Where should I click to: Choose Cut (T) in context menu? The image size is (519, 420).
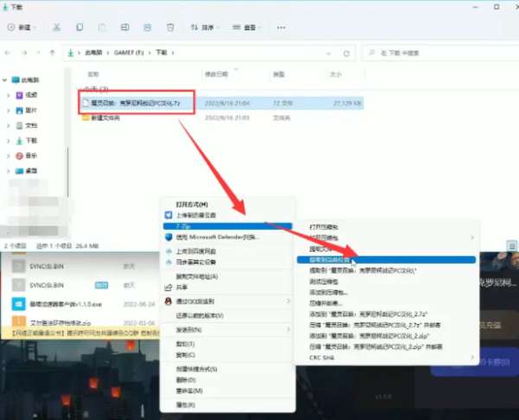185,344
